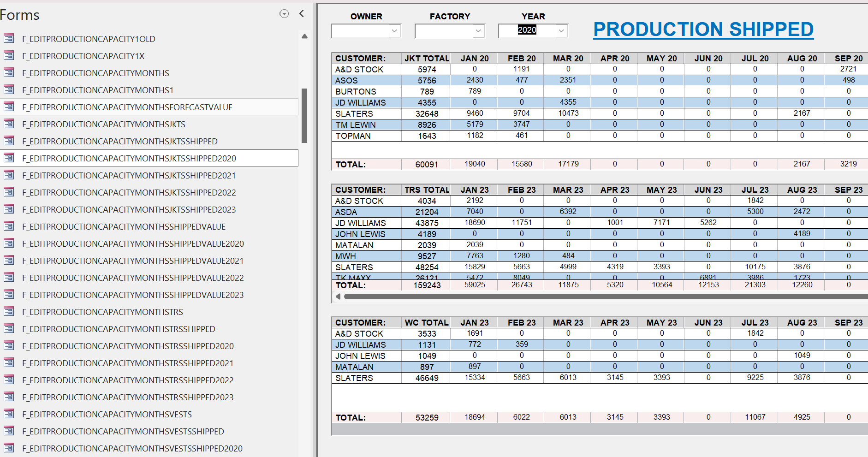Screen dimensions: 868x457
Task: Click the JKT TOTAL column header
Action: click(427, 58)
